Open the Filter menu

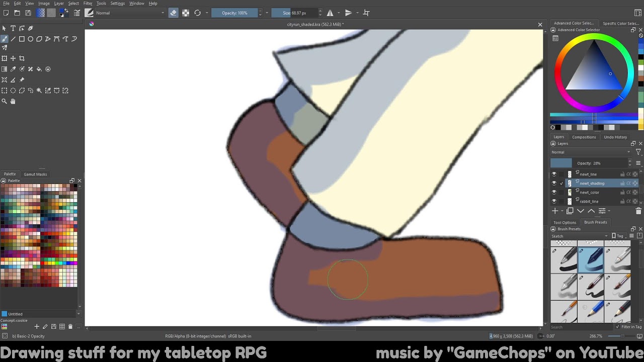88,4
